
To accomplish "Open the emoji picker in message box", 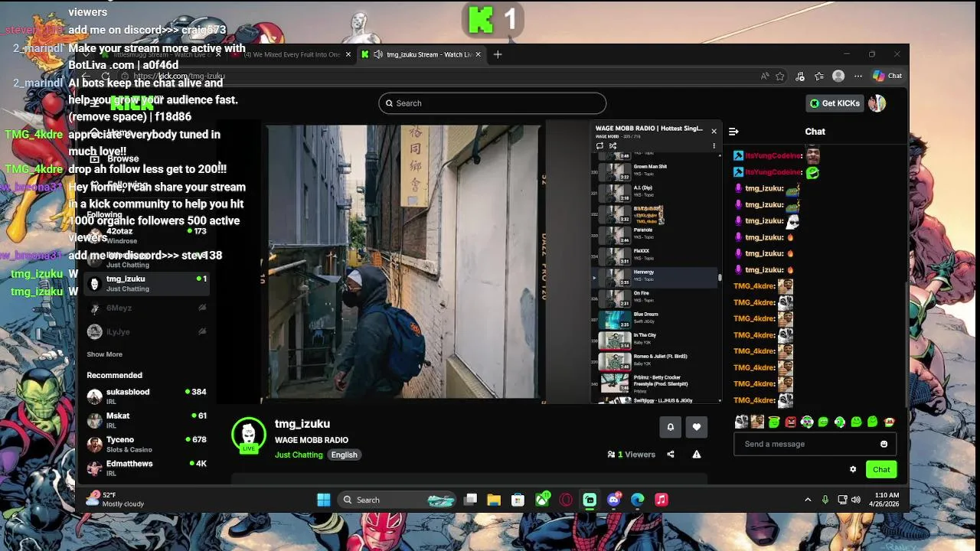I will [x=884, y=444].
